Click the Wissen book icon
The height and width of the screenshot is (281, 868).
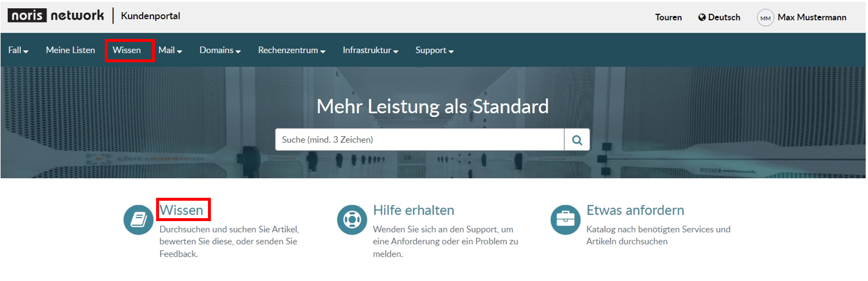click(x=139, y=220)
